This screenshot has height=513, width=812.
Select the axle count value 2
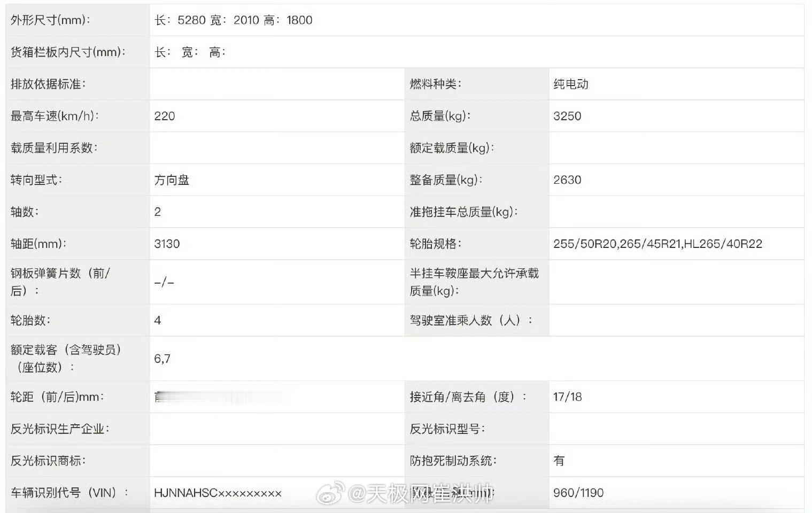pyautogui.click(x=158, y=212)
